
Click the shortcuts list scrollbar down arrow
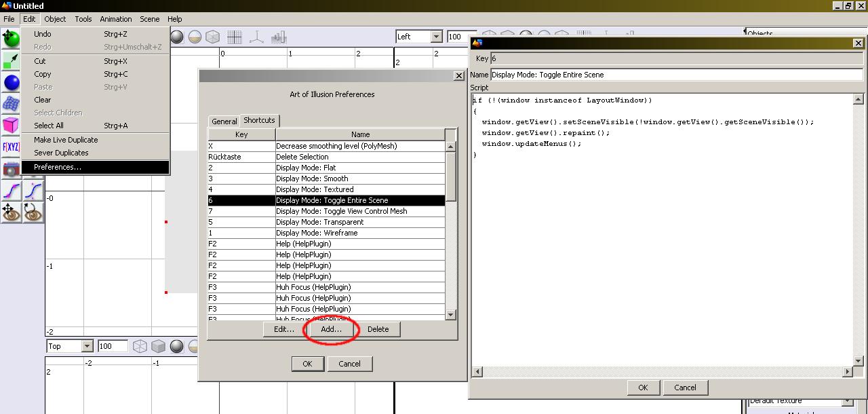tap(451, 314)
